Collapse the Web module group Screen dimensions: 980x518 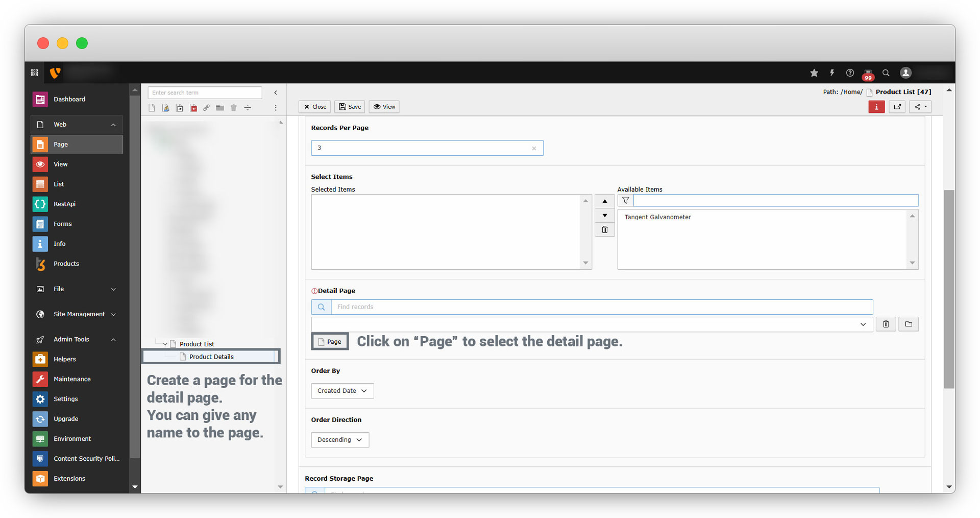(113, 125)
